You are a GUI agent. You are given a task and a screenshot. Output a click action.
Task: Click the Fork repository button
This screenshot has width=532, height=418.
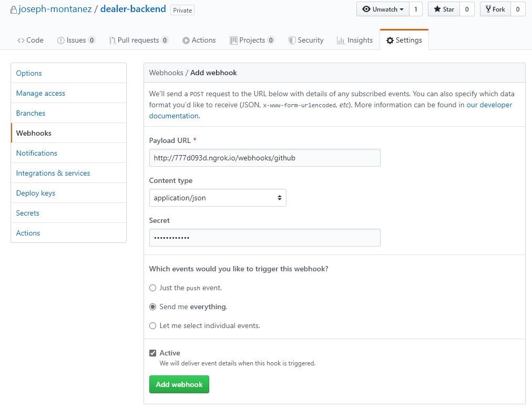(495, 9)
